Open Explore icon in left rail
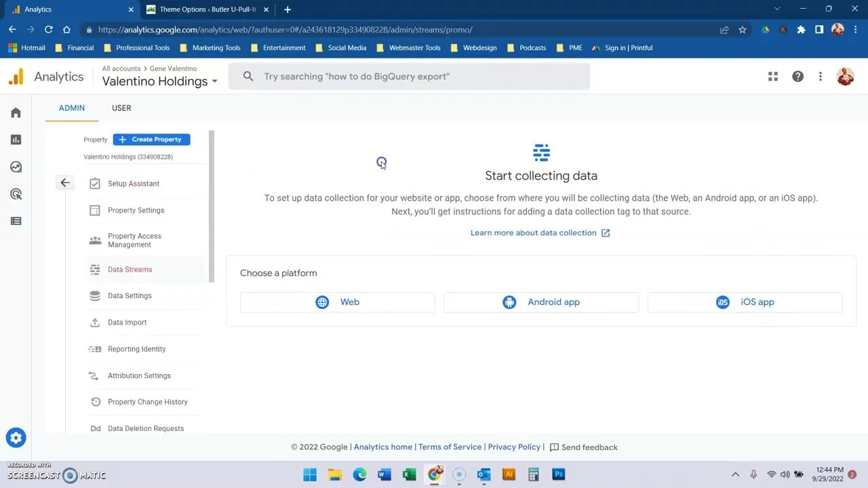Image resolution: width=868 pixels, height=488 pixels. pos(16,167)
